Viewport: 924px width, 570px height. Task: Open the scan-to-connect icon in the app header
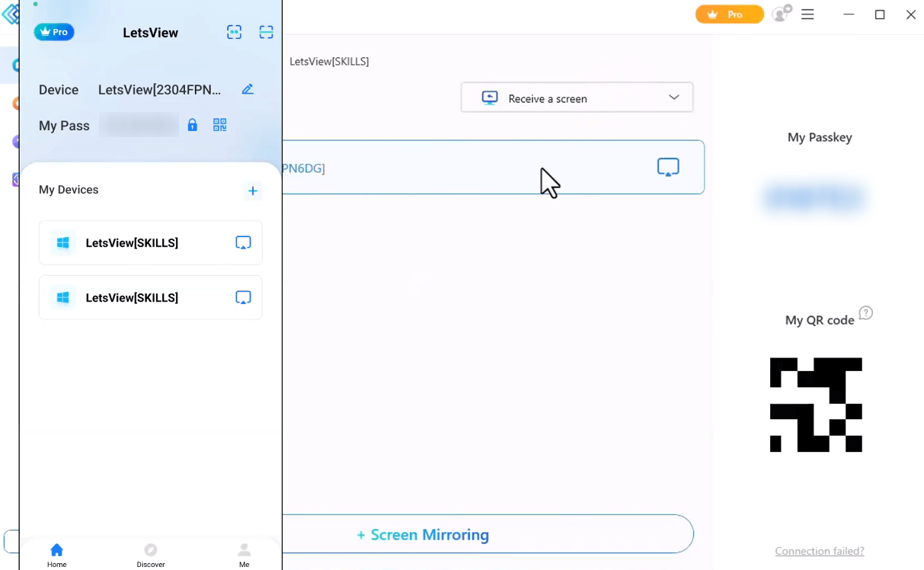tap(234, 32)
